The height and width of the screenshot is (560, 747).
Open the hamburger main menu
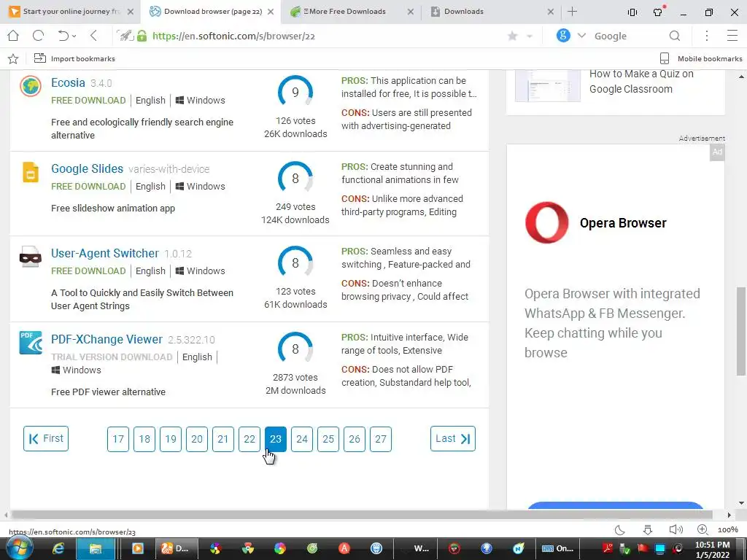(x=732, y=36)
